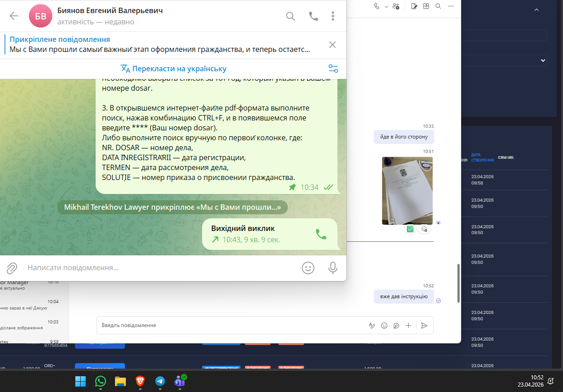Click the "CRM URL" column header

(x=506, y=157)
